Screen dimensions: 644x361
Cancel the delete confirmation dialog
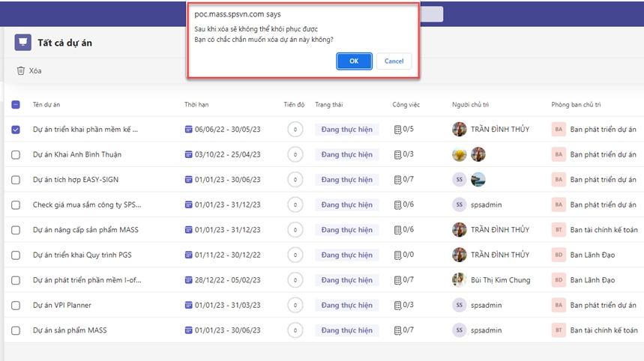(x=394, y=61)
